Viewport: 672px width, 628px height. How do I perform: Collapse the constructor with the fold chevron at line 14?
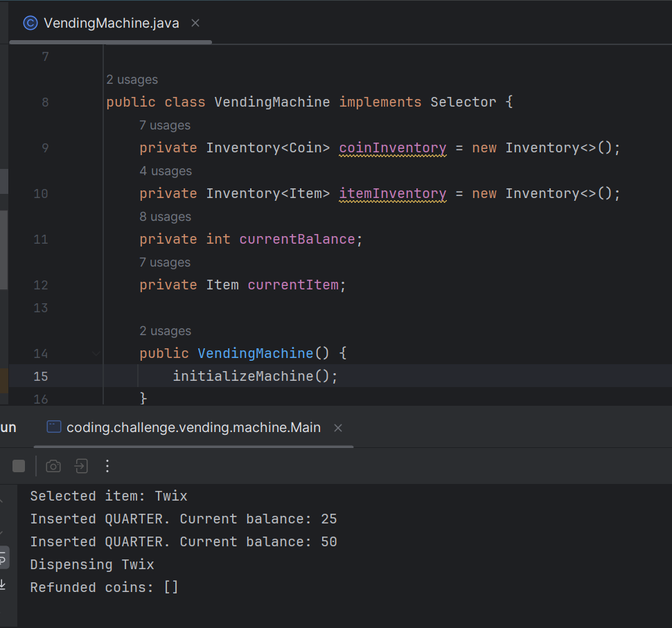96,353
